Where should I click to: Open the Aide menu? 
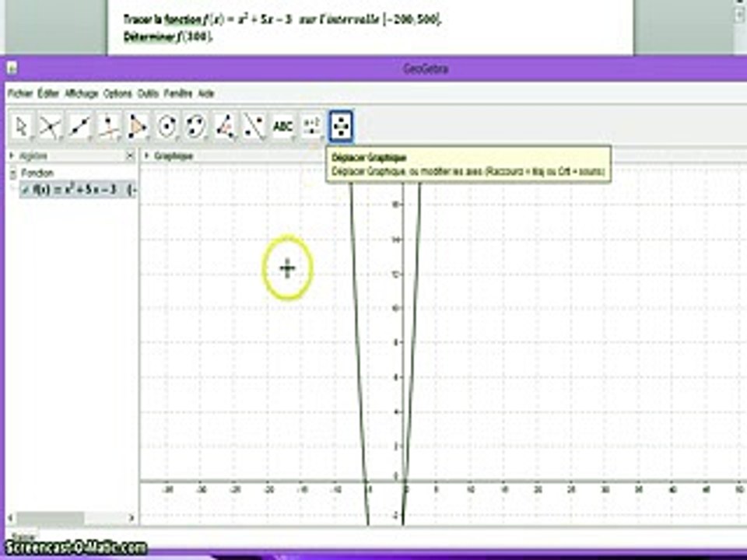click(206, 93)
